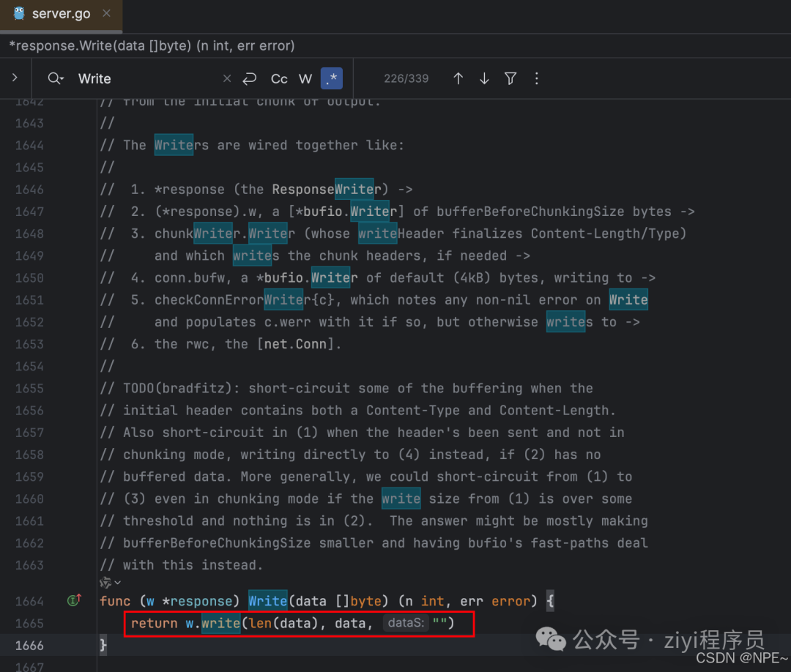
Task: Jump to next match with the down arrow
Action: click(x=484, y=78)
